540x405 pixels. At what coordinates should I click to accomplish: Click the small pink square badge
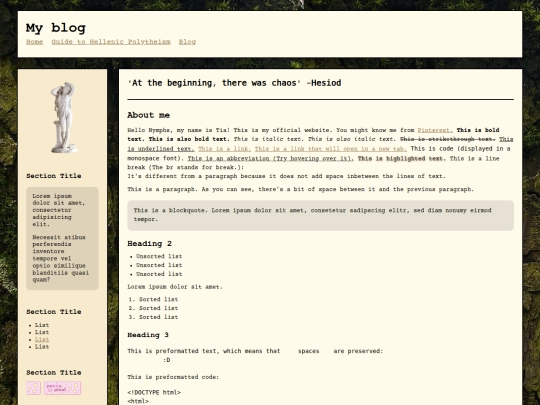pos(33,388)
